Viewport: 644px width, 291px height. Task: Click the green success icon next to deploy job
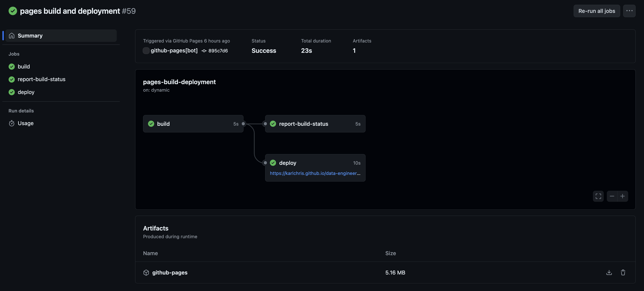click(273, 162)
